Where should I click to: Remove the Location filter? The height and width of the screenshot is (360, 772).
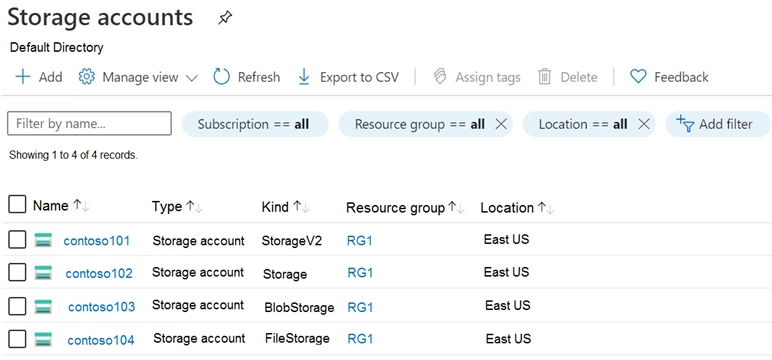[643, 124]
